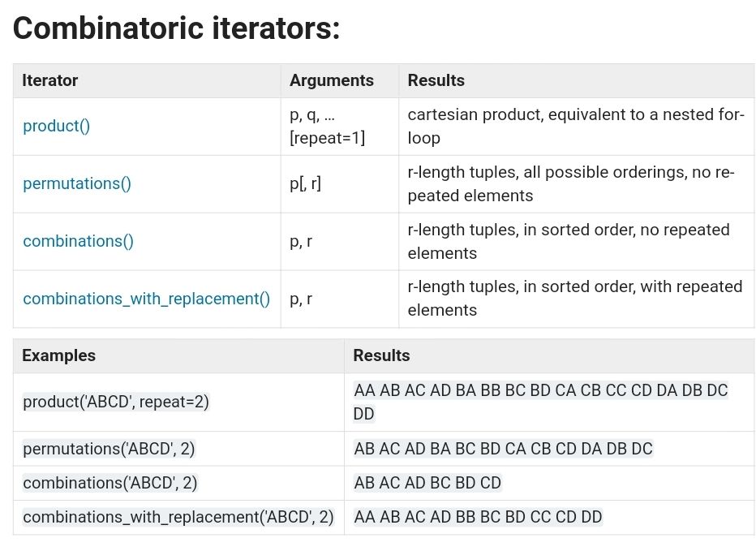Click the Results header in examples table
The height and width of the screenshot is (551, 756).
point(382,355)
